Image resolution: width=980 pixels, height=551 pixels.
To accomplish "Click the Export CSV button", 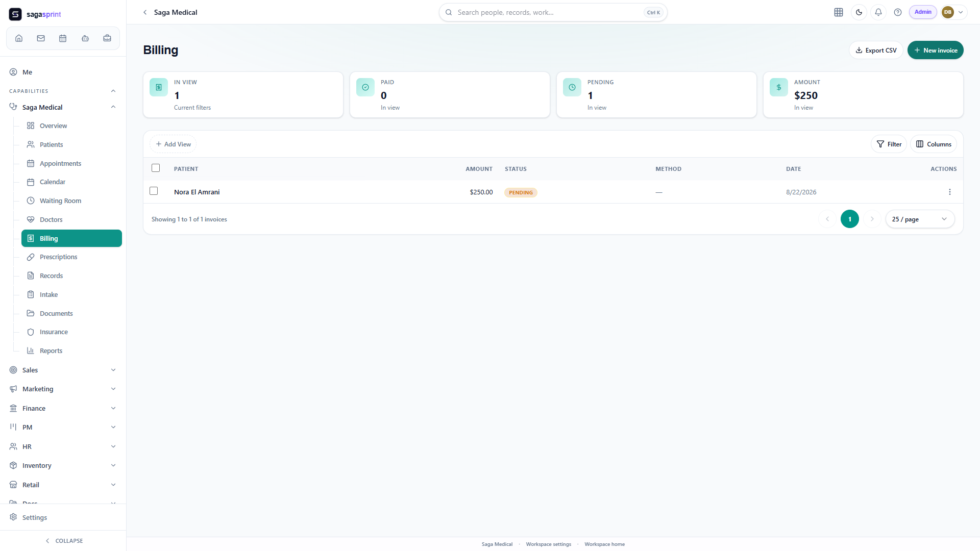I will (x=876, y=50).
